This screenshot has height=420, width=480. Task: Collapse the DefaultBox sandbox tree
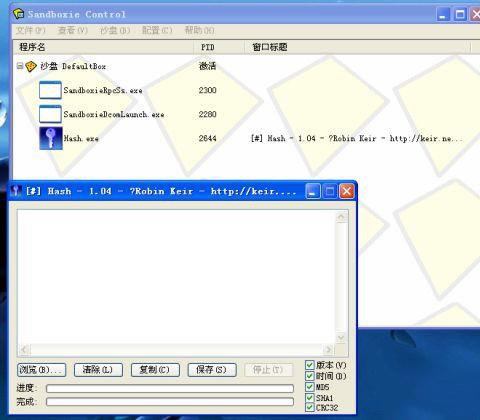[20, 66]
